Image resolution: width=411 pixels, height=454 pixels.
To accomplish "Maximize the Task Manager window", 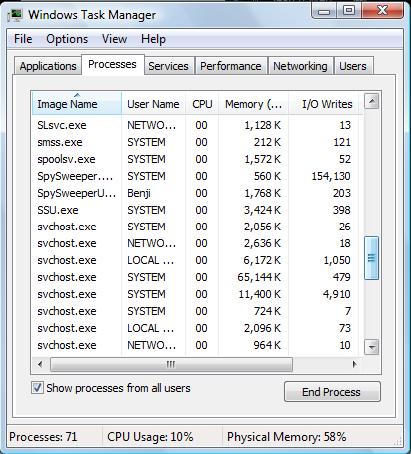I will click(348, 11).
